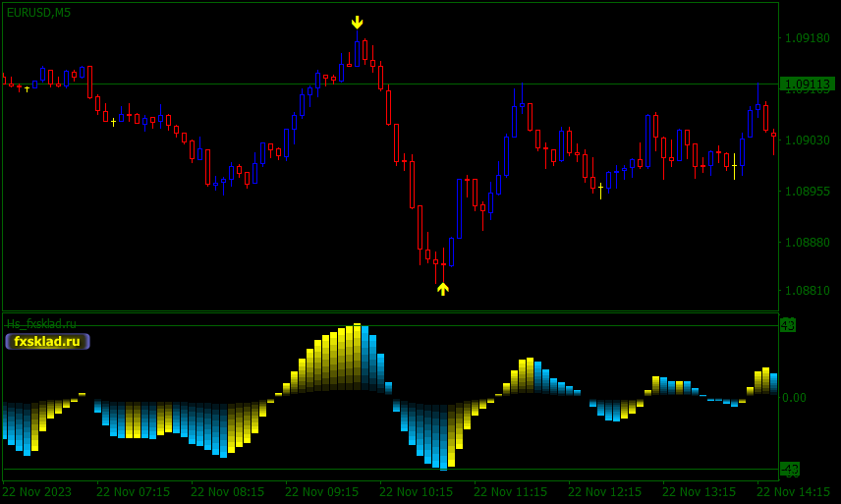Click the 1.09180 price scale value
The height and width of the screenshot is (504, 841).
[x=808, y=38]
